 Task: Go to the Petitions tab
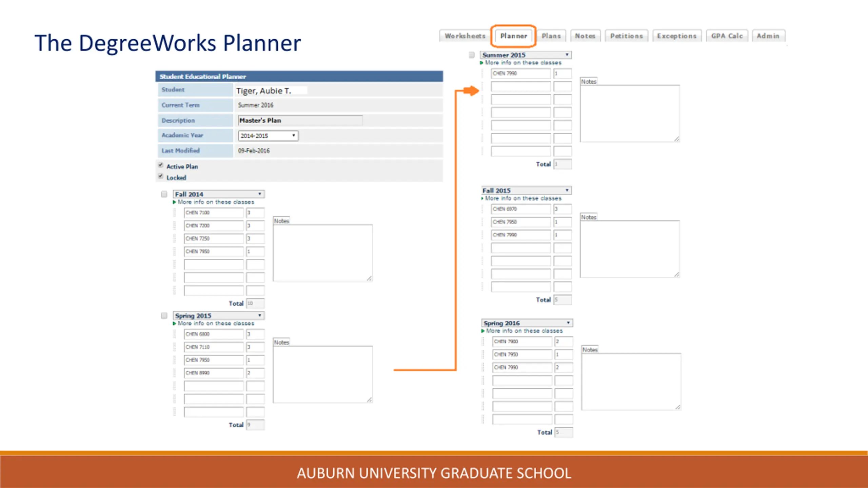coord(626,36)
